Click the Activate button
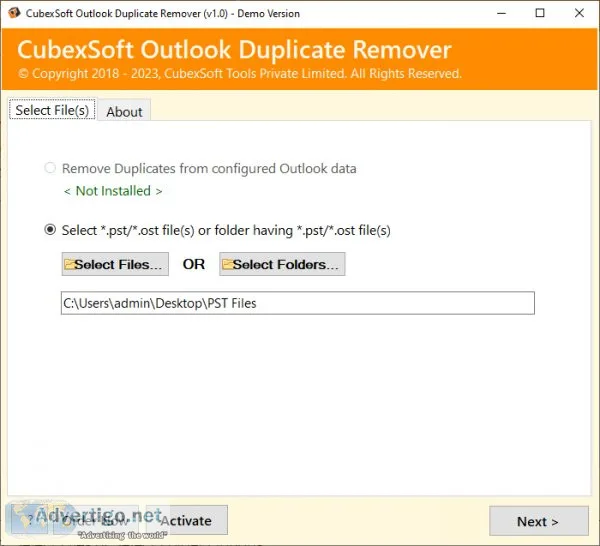This screenshot has height=546, width=600. pos(187,520)
